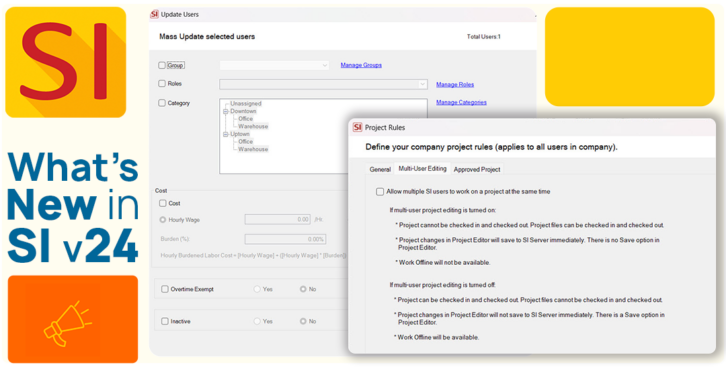Screen dimensions: 726x367
Task: Click the Hourly Wage amount field
Action: [277, 219]
